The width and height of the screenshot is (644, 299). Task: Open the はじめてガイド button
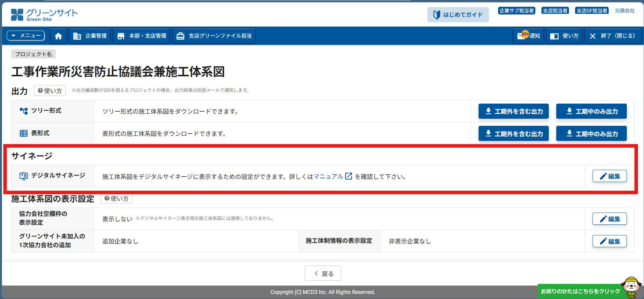(458, 15)
